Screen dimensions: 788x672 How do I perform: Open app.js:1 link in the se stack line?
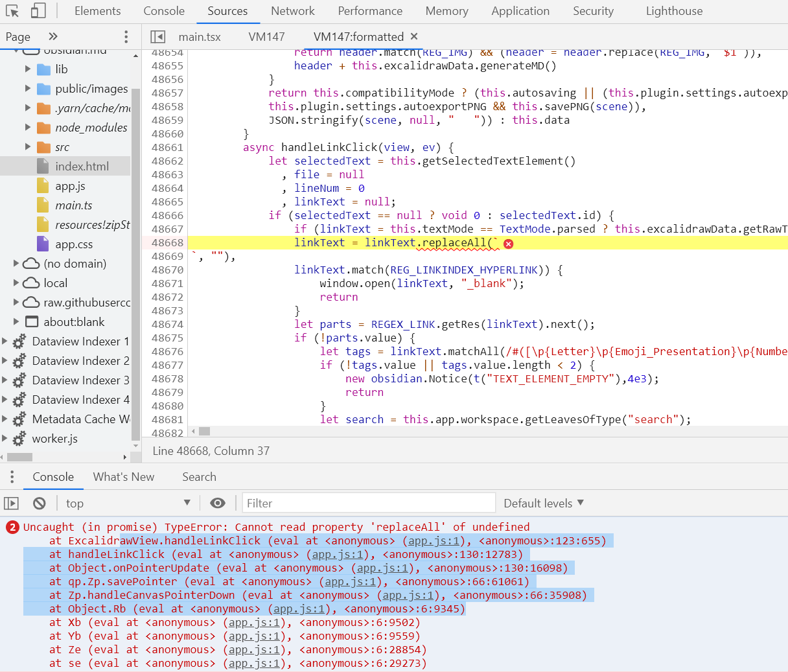[254, 663]
